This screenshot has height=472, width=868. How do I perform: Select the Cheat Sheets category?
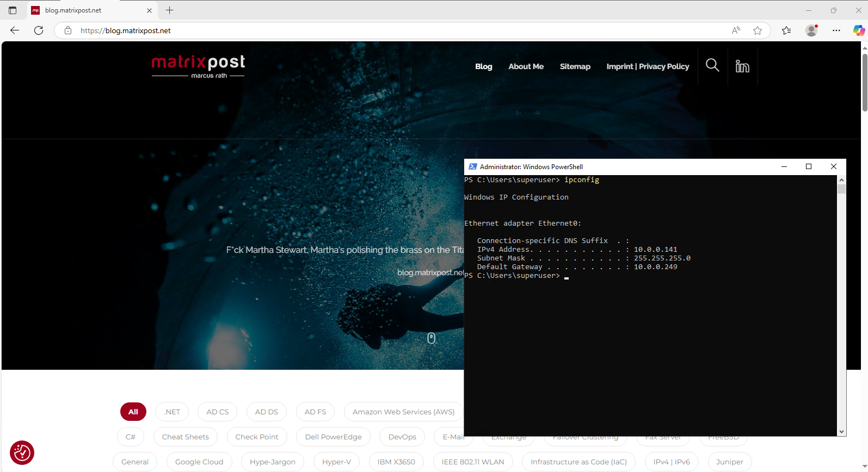(x=186, y=437)
